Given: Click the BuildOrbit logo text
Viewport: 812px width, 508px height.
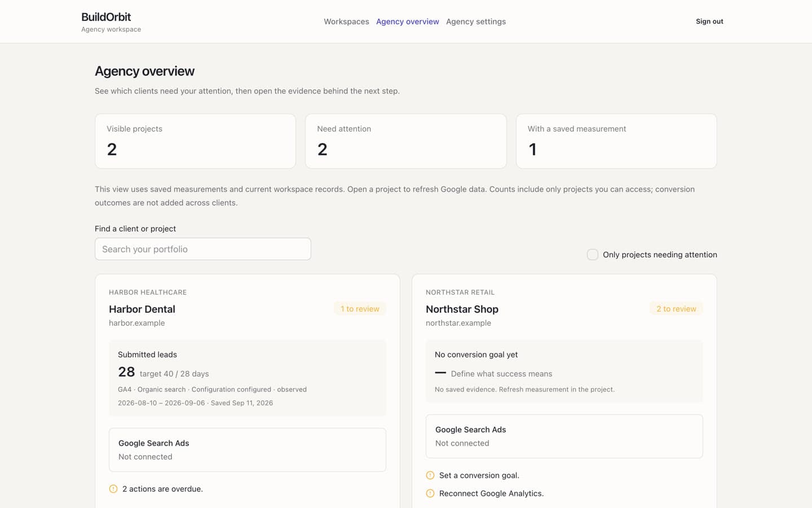Looking at the screenshot, I should (106, 17).
